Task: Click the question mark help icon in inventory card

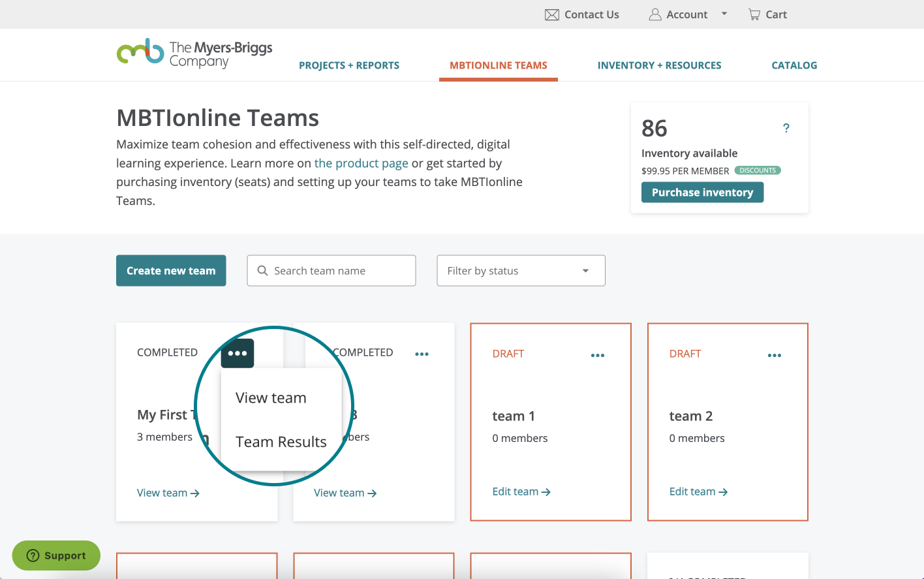Action: [x=786, y=128]
